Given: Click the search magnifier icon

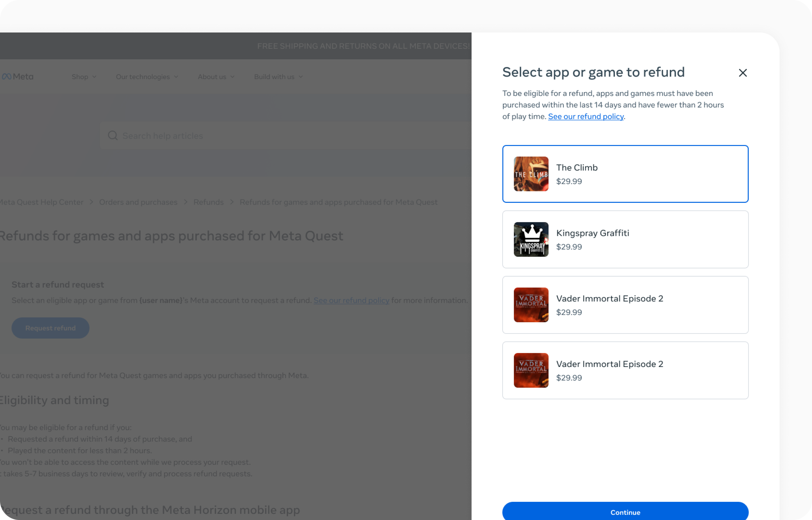Looking at the screenshot, I should tap(113, 136).
